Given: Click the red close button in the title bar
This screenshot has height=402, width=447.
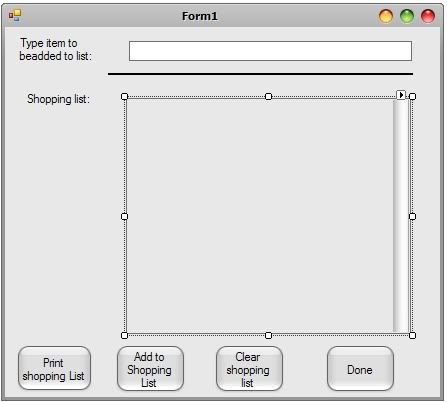Looking at the screenshot, I should (428, 16).
